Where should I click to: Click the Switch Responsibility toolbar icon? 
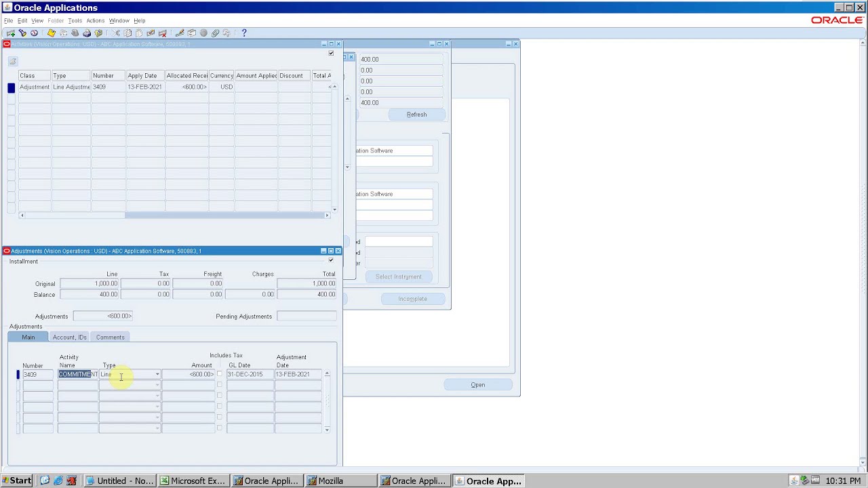75,33
